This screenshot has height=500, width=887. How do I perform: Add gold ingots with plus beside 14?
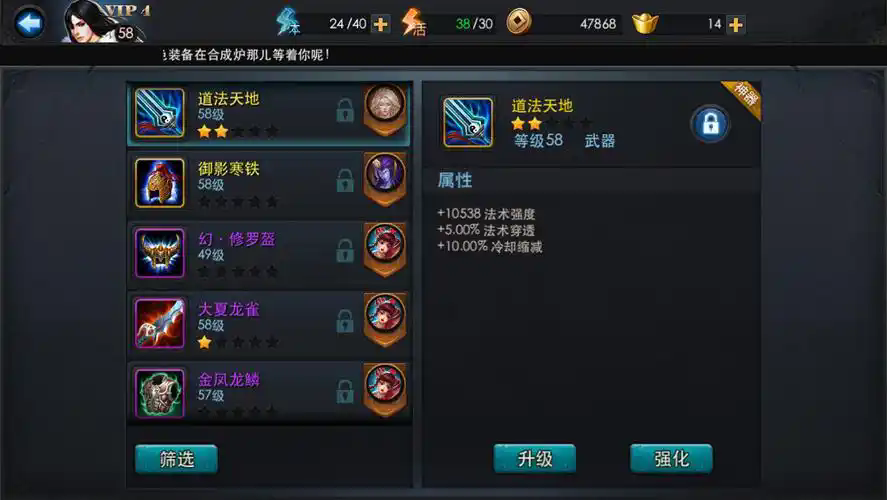[736, 24]
